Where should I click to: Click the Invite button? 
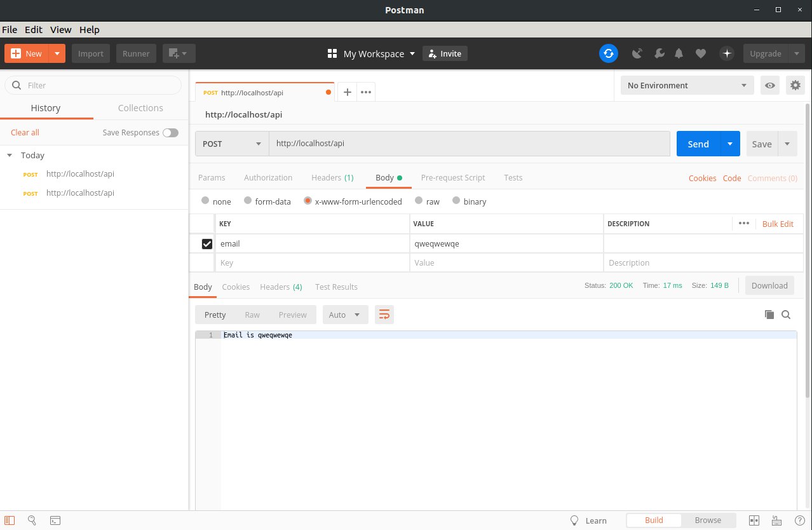coord(445,53)
